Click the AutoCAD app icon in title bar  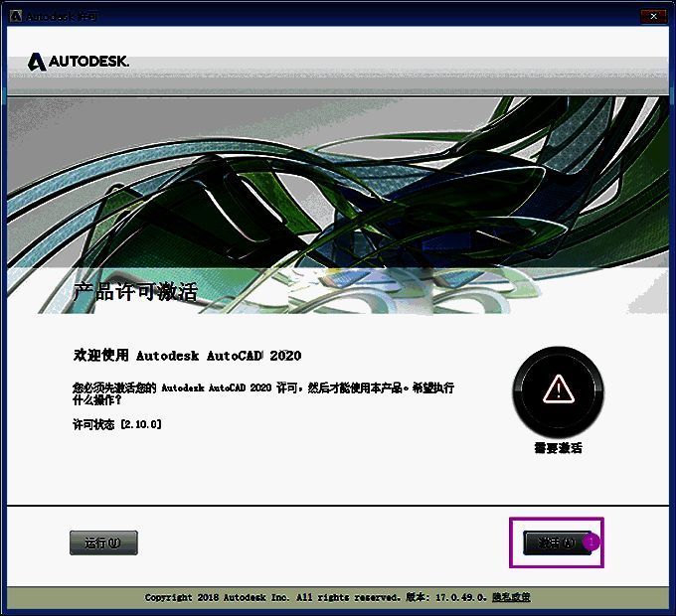tap(15, 16)
